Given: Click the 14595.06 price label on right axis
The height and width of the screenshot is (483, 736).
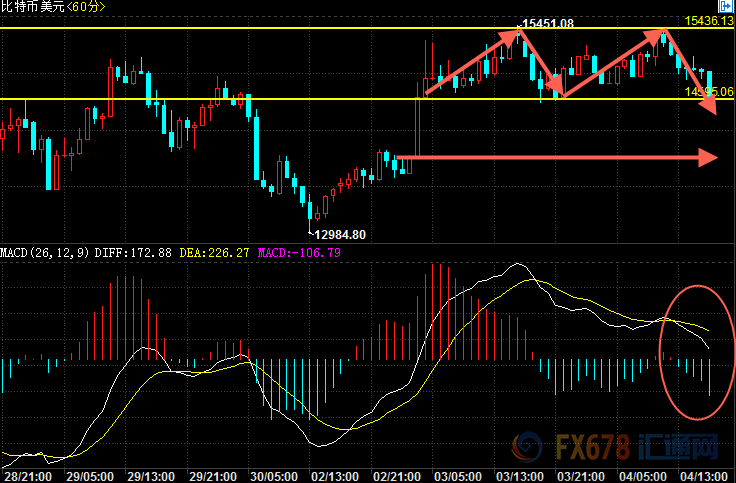Looking at the screenshot, I should point(709,91).
